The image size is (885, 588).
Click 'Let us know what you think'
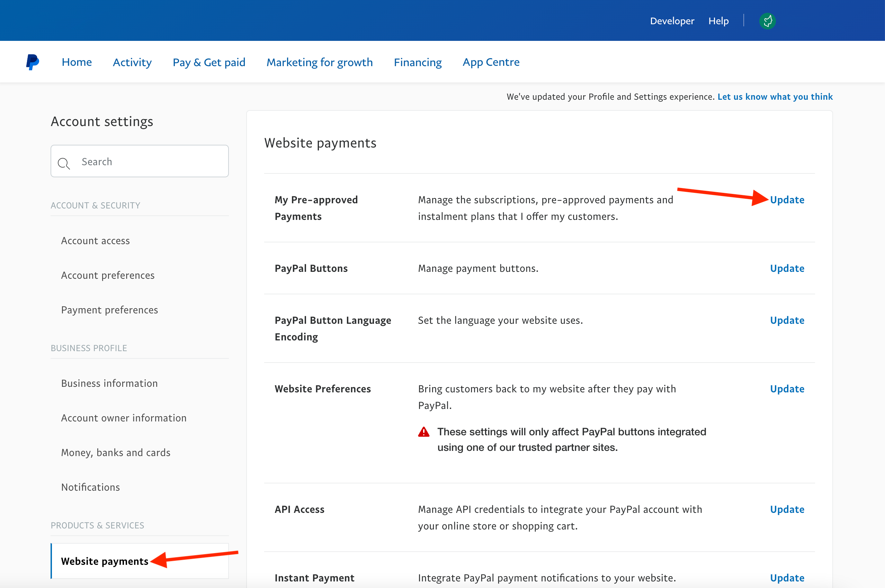coord(775,97)
